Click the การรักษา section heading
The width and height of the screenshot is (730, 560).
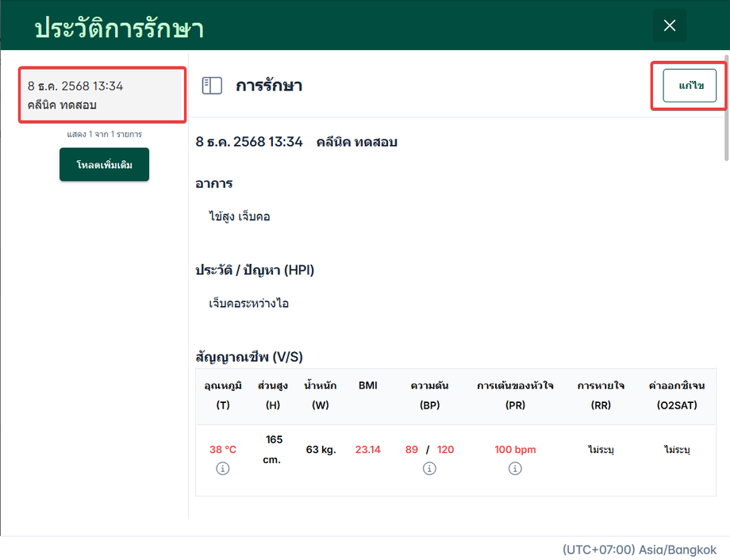(x=269, y=86)
